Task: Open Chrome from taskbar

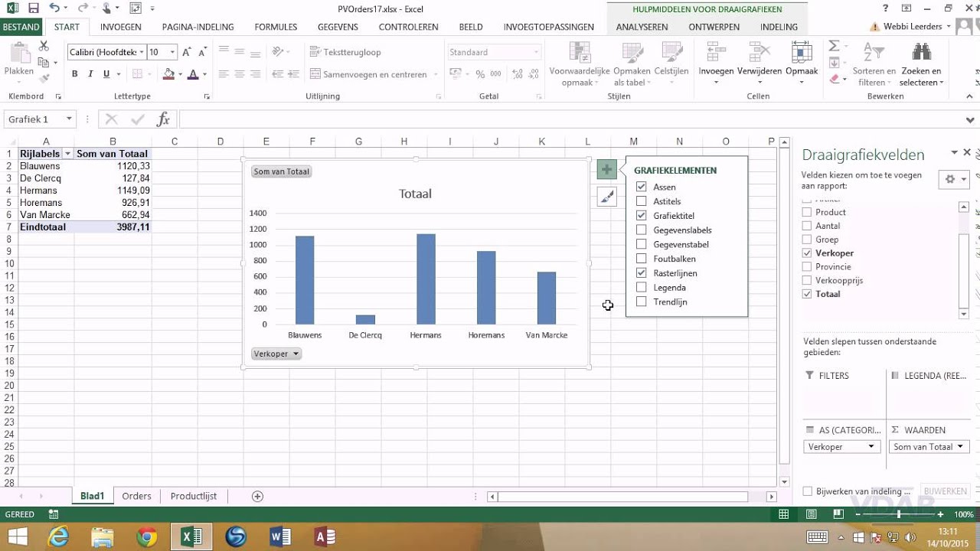Action: coord(147,536)
